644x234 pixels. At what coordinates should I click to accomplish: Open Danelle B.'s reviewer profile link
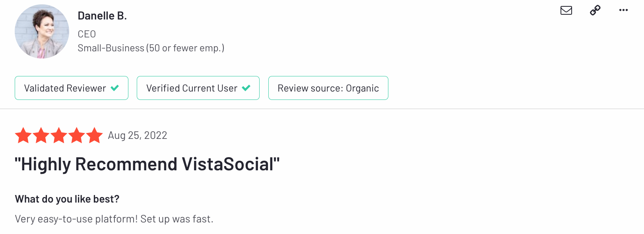(102, 16)
